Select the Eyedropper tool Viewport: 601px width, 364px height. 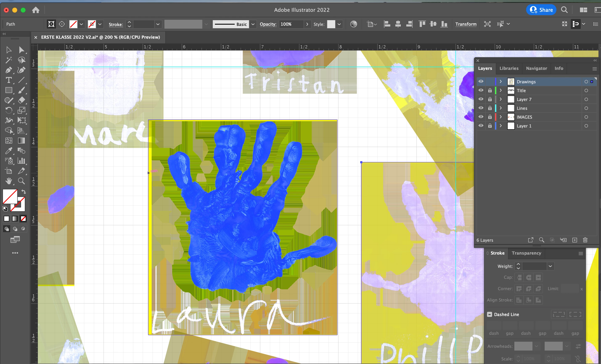click(9, 151)
